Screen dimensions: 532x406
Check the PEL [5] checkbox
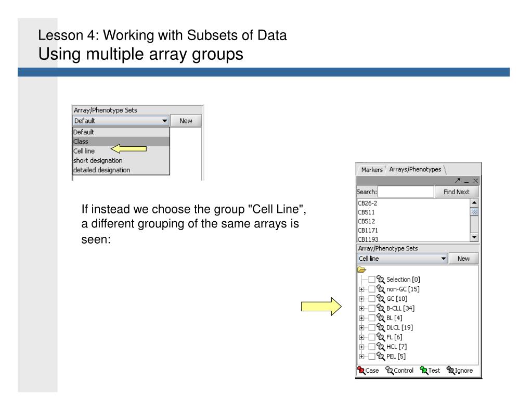pyautogui.click(x=372, y=356)
